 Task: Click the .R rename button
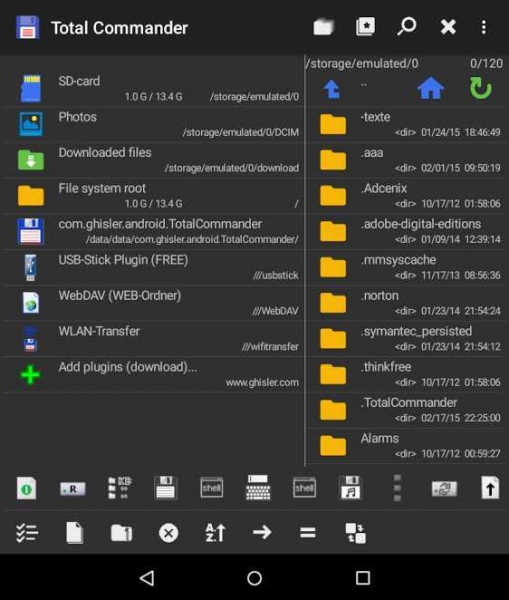tap(73, 489)
